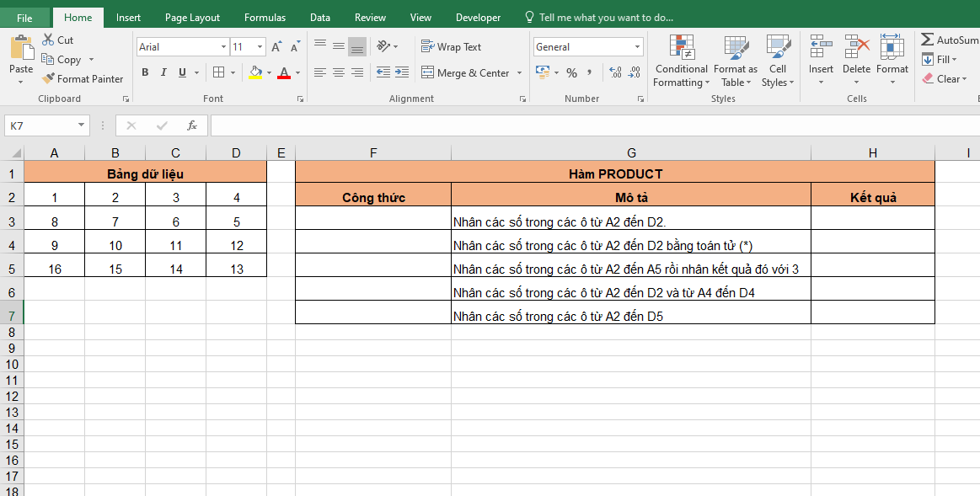Click the Tell me what you want search box

coord(605,18)
